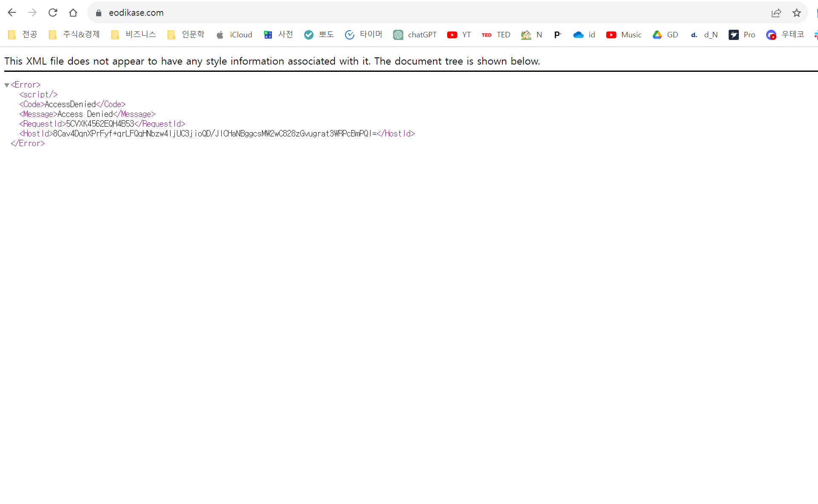Open the 우테코 bookmark
The image size is (818, 504).
(785, 34)
